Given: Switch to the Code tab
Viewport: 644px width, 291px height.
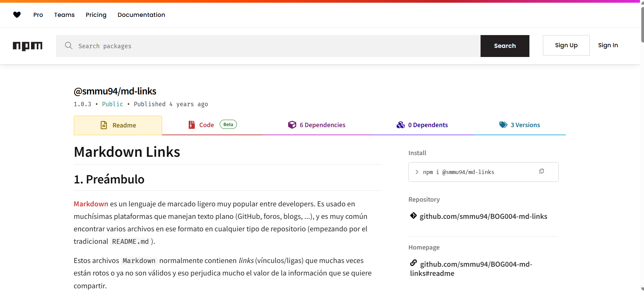Looking at the screenshot, I should [x=212, y=125].
